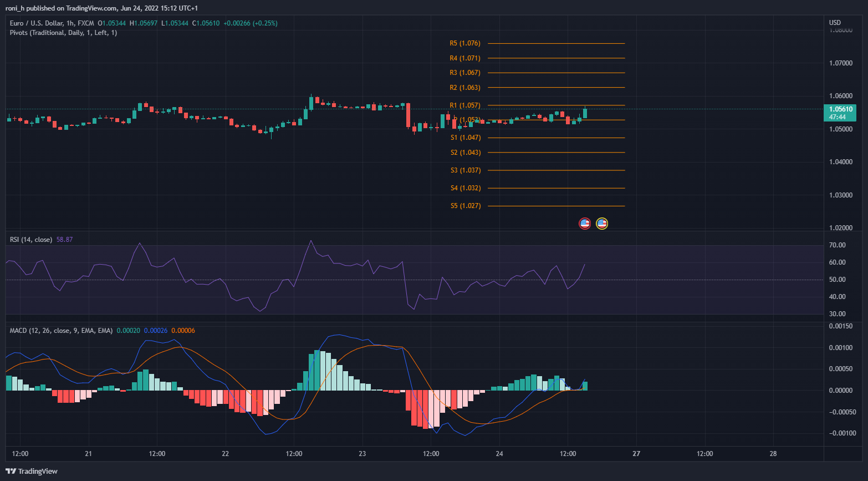Select the RSI (14, close) indicator label
Image resolution: width=868 pixels, height=481 pixels.
pos(31,240)
